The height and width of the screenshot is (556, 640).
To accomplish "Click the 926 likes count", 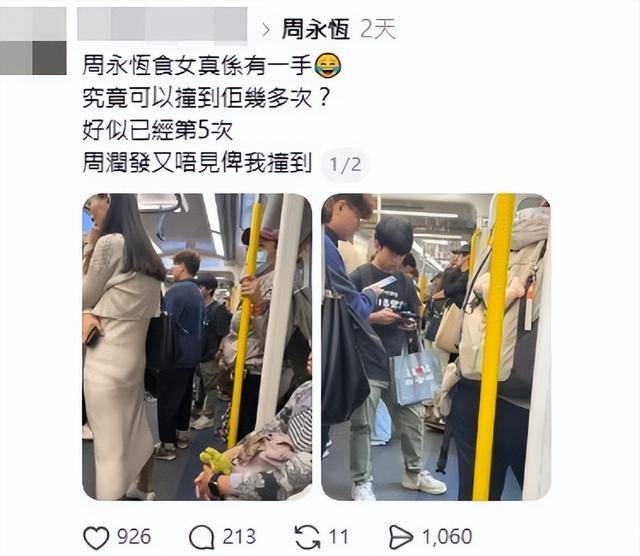I will coord(134,536).
